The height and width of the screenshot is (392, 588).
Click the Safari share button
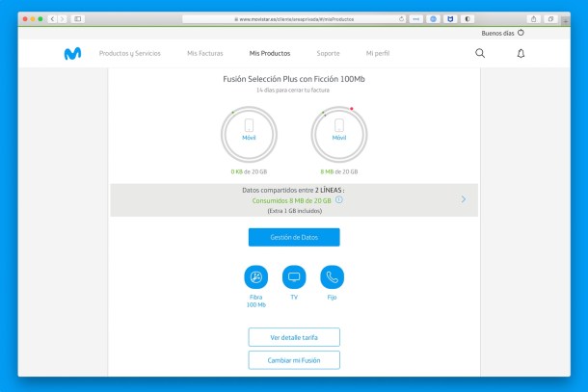(x=534, y=18)
